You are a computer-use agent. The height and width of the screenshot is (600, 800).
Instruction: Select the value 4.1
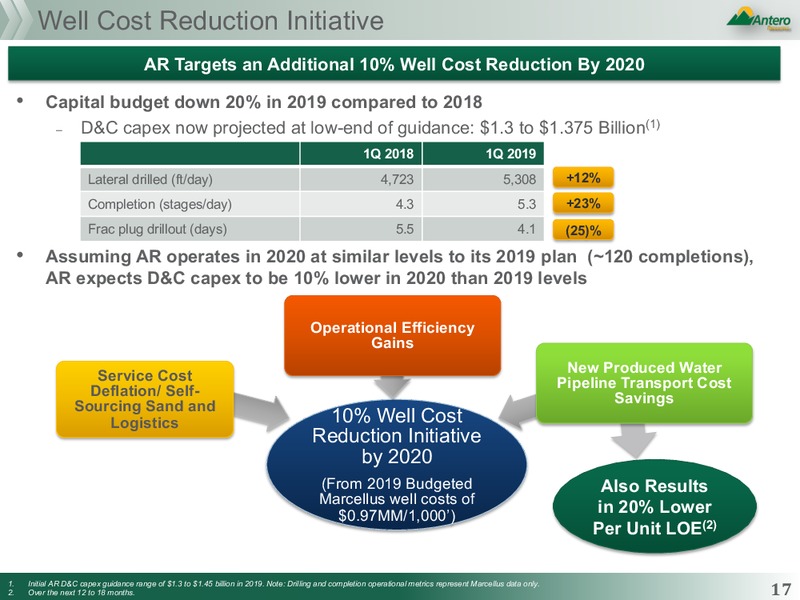(x=527, y=229)
